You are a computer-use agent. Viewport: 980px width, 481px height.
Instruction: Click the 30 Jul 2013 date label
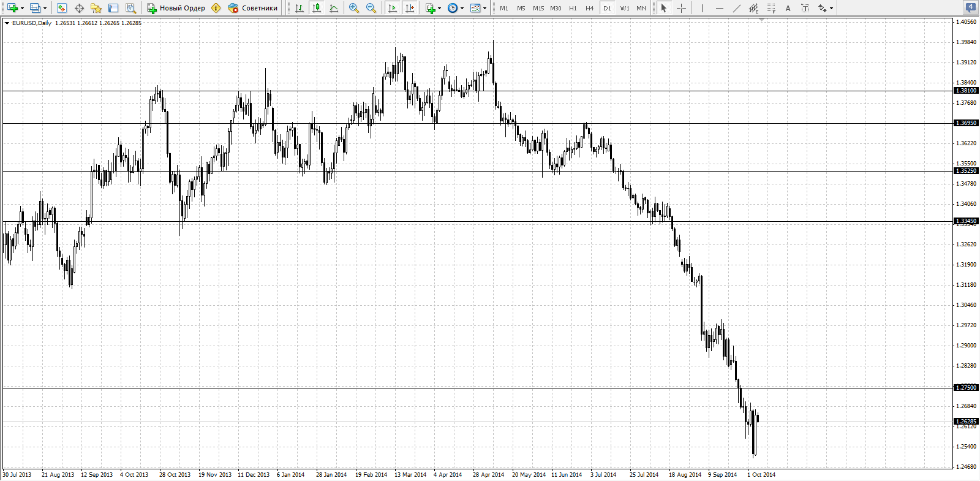pyautogui.click(x=17, y=475)
